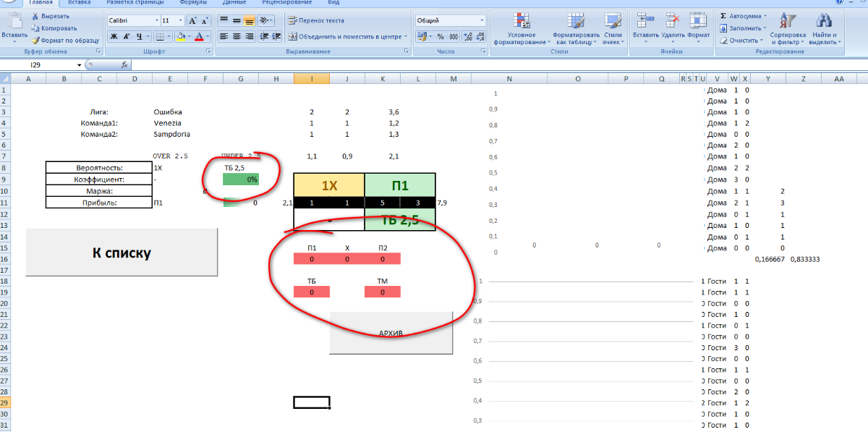The image size is (868, 432).
Task: Click the Cut (Вырезать) scissors icon
Action: click(x=35, y=16)
